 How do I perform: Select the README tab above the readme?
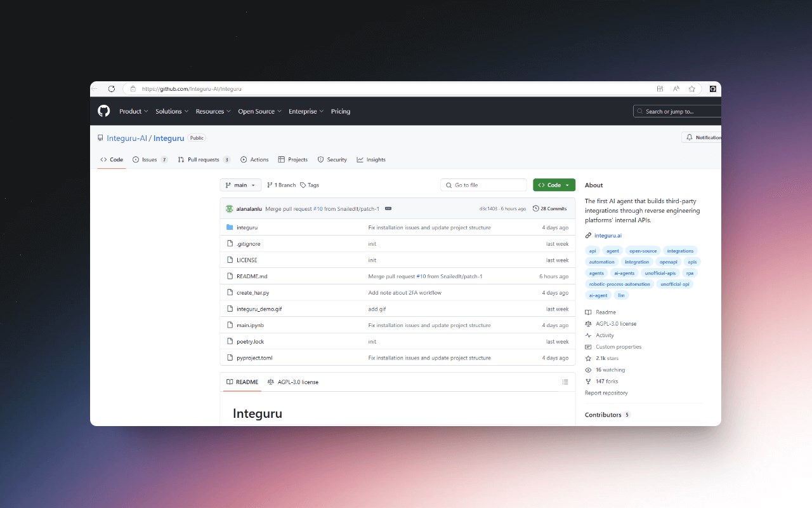coord(242,382)
